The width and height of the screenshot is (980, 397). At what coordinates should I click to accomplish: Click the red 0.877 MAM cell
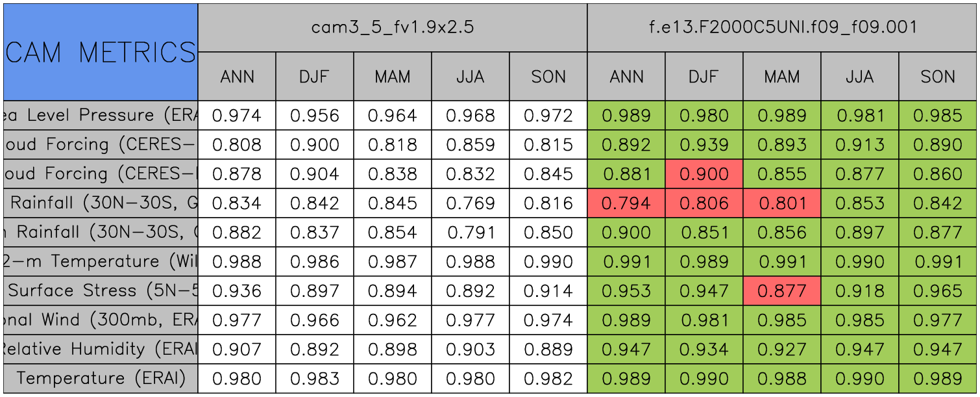(782, 291)
